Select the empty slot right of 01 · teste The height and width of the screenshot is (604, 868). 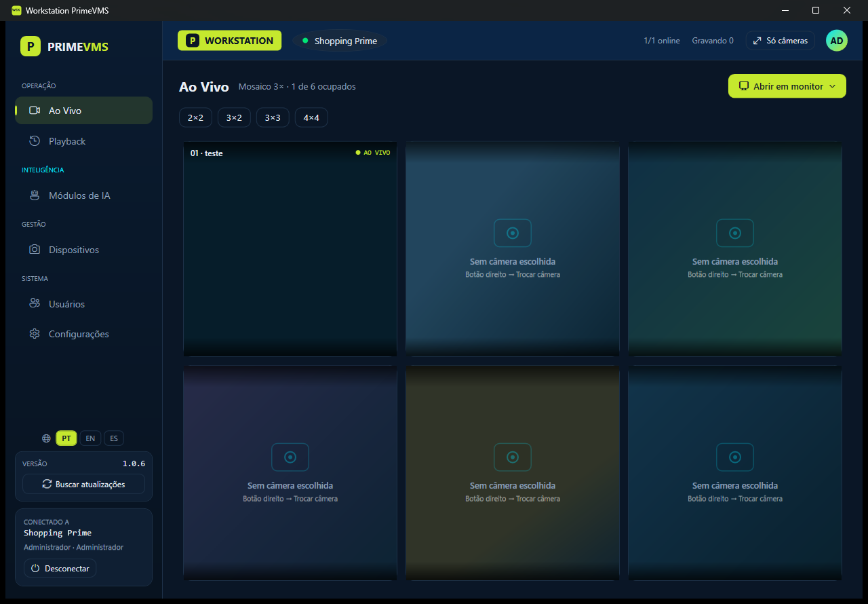pos(513,249)
